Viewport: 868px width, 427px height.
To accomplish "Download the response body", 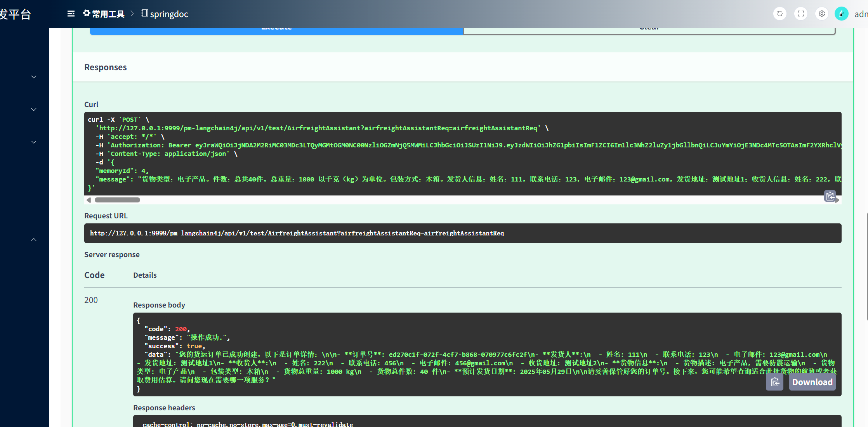I will click(x=812, y=382).
